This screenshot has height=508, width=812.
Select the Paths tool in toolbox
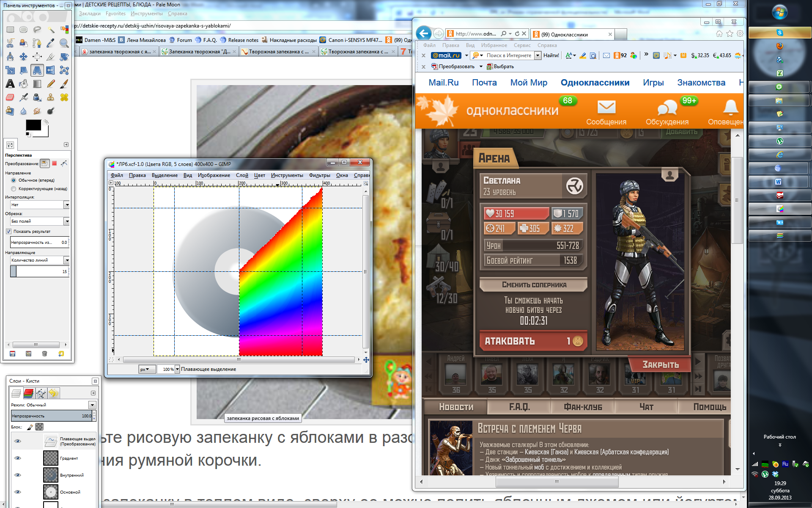(37, 43)
